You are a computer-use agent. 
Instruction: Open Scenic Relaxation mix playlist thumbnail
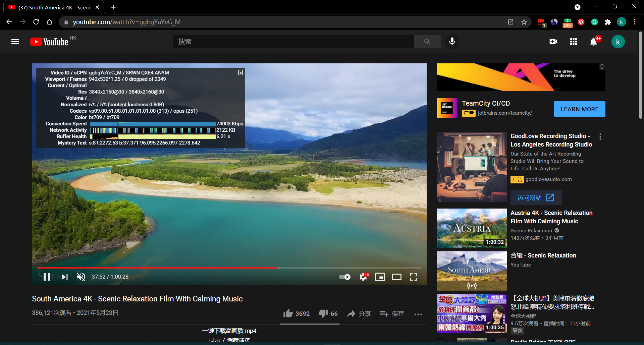472,271
